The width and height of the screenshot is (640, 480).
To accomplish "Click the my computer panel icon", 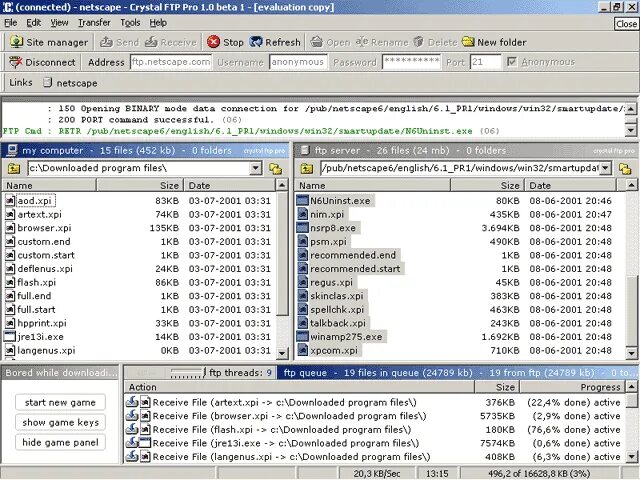I will [12, 151].
